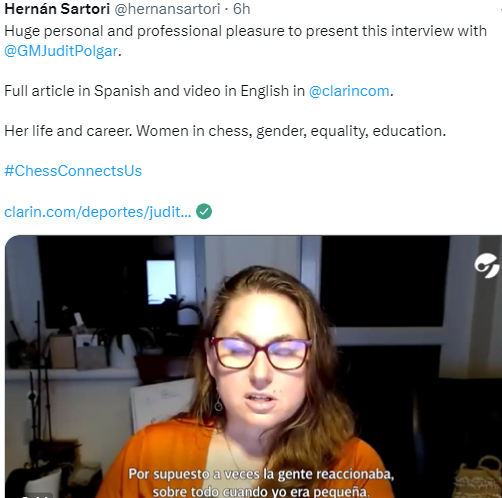
Task: Click the line 'Full article in Spanish'
Action: tap(199, 91)
